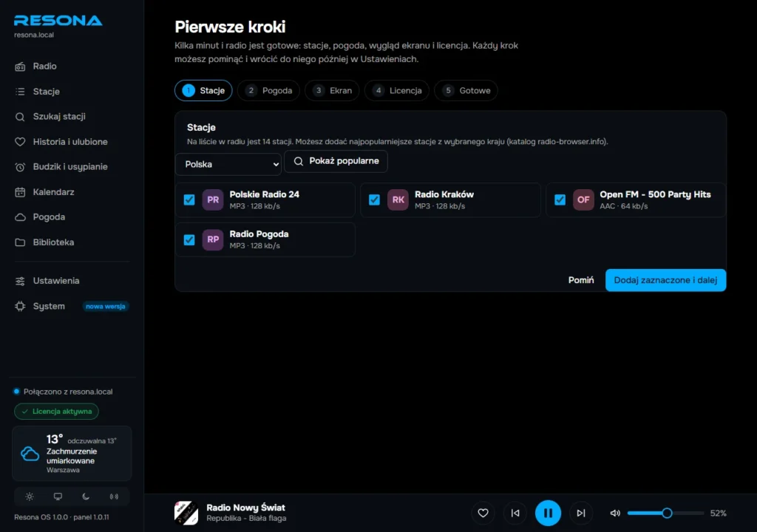Open Kalendarz via its calendar icon
The height and width of the screenshot is (532, 757).
tap(20, 192)
